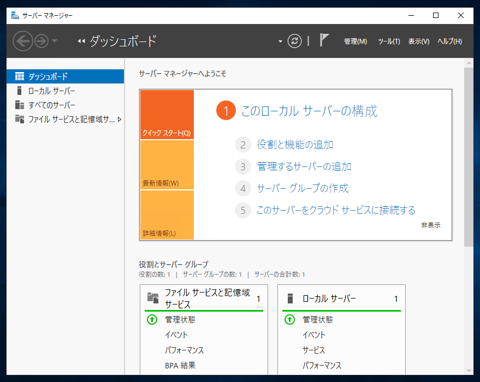
Task: Select the 詳細情報(L) tile
Action: click(167, 215)
